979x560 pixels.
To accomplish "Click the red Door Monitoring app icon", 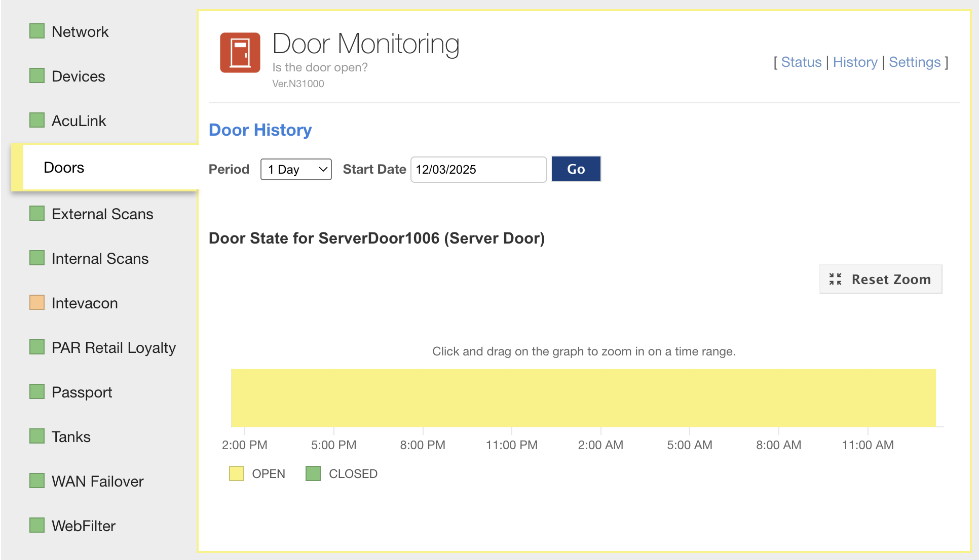I will tap(240, 53).
